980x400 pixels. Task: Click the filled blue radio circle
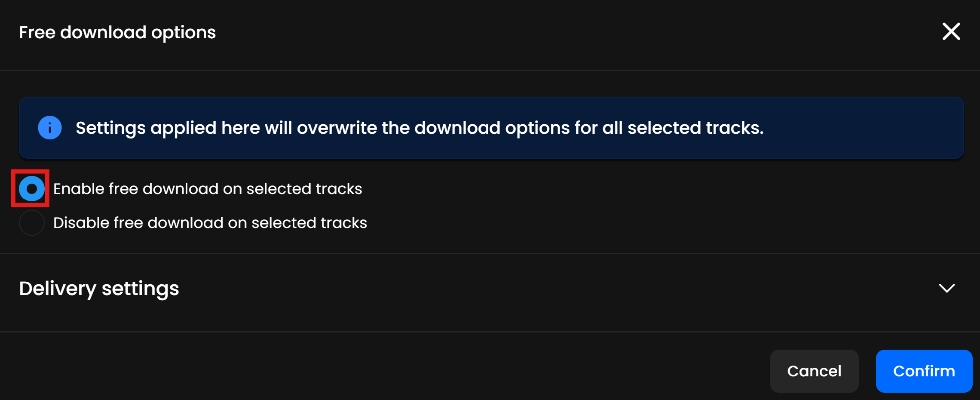point(31,189)
